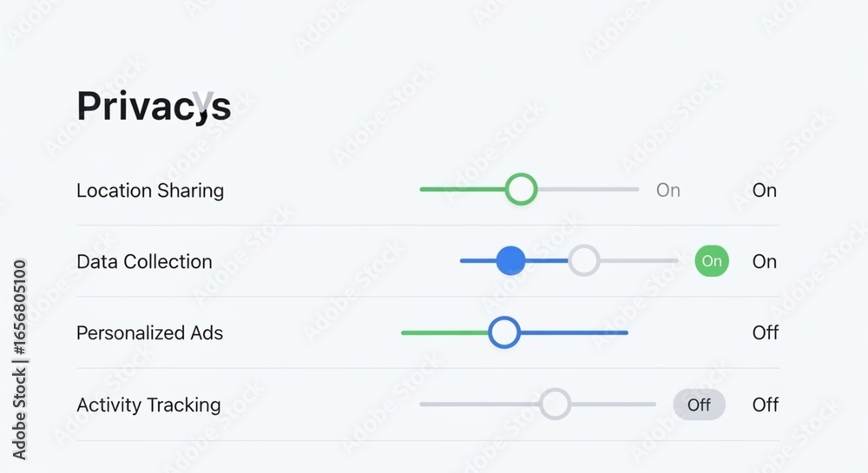Click the black On status for Location Sharing
Viewport: 868px width, 473px height.
click(x=765, y=190)
